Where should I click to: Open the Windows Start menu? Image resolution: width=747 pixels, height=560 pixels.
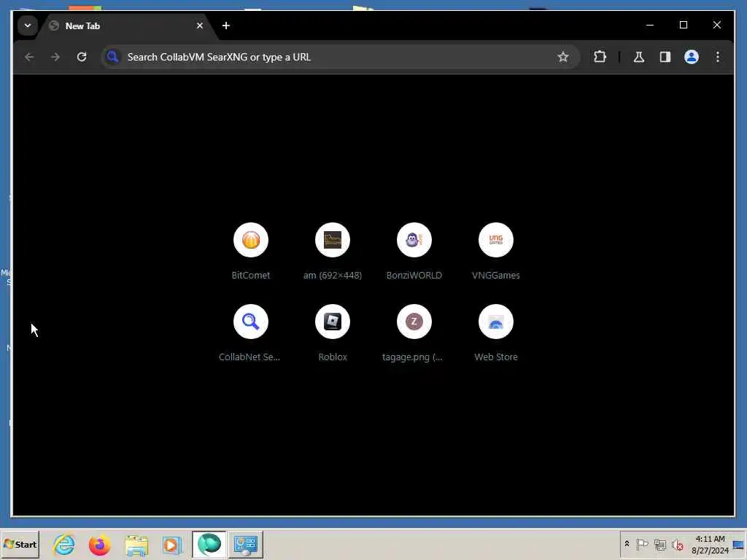pyautogui.click(x=20, y=544)
